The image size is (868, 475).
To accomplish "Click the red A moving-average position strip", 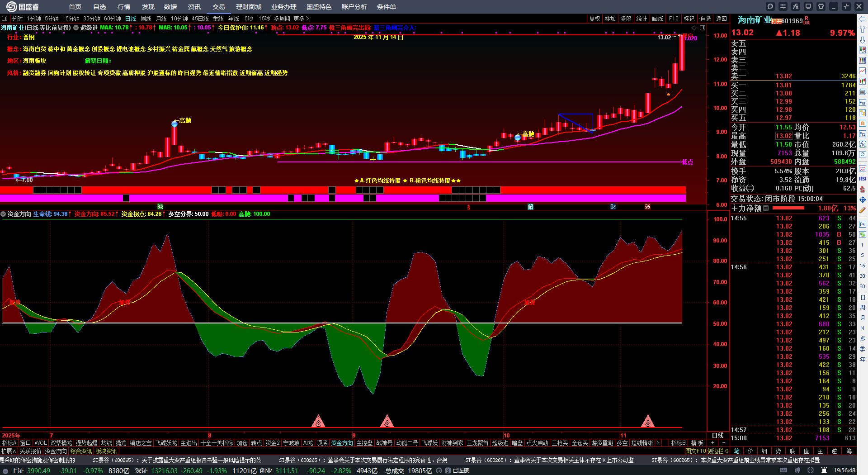I will [343, 190].
